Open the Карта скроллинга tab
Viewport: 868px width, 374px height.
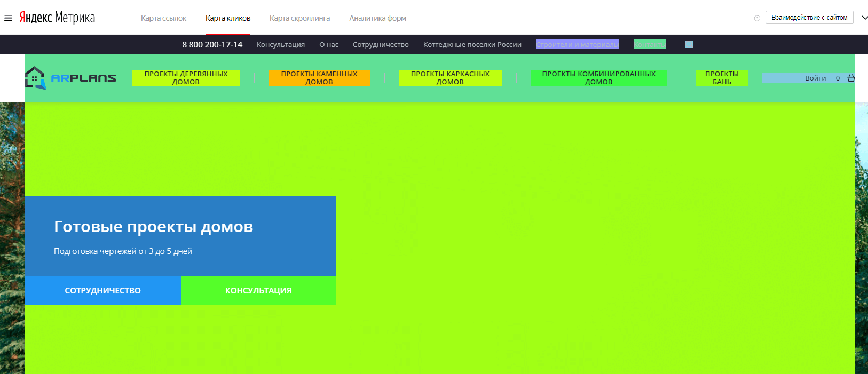pos(299,18)
